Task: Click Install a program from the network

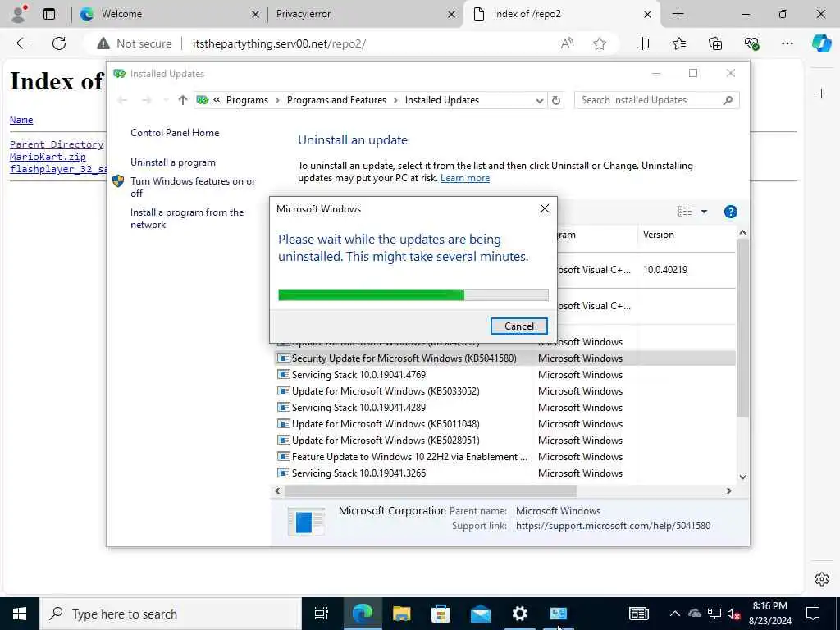Action: [x=187, y=218]
